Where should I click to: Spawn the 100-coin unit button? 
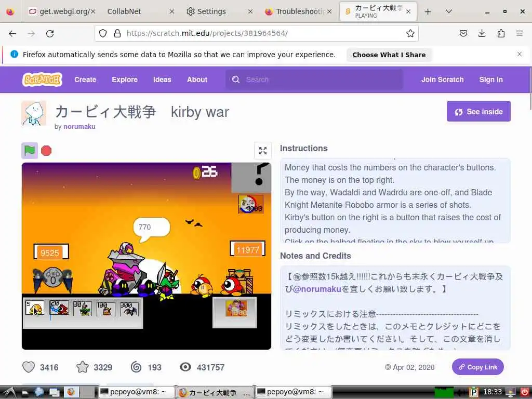click(106, 309)
